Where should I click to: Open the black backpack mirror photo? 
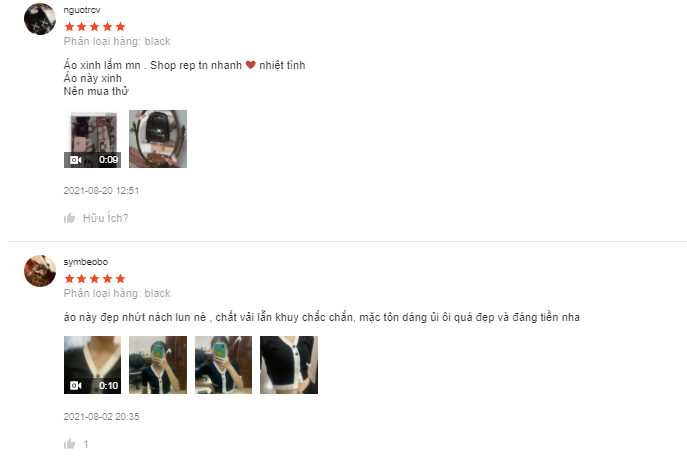coord(158,139)
